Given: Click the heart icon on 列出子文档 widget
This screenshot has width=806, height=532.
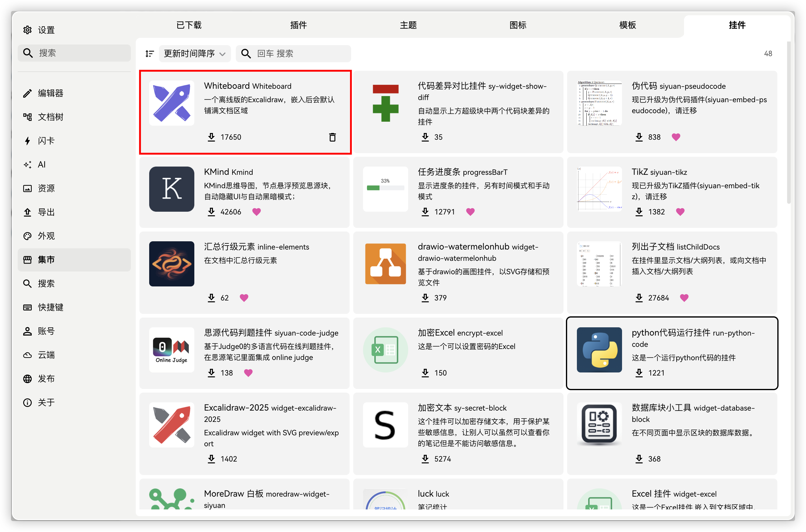Looking at the screenshot, I should click(x=684, y=297).
